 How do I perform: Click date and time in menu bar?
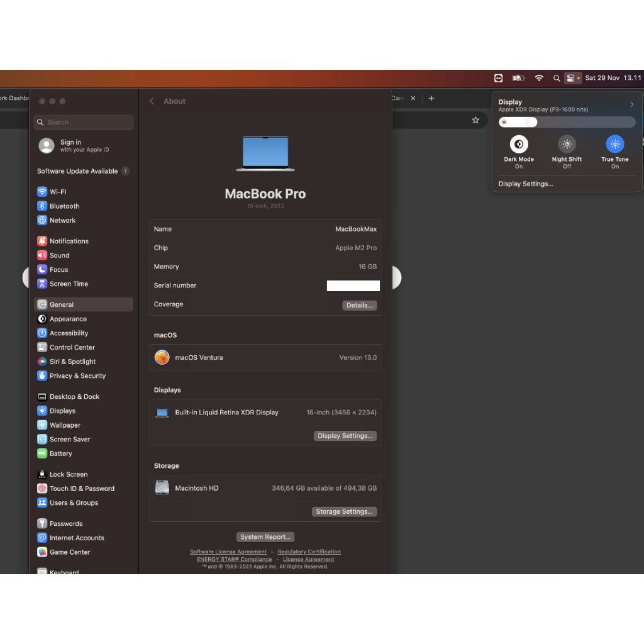tap(613, 78)
